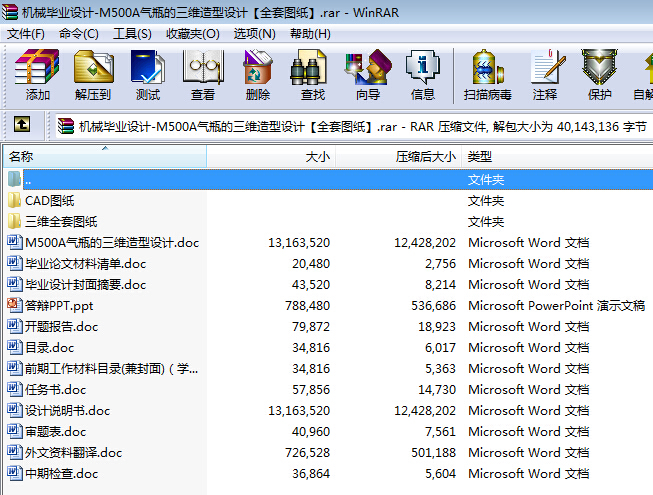Open the 收藏夹(O) menu

click(x=192, y=34)
